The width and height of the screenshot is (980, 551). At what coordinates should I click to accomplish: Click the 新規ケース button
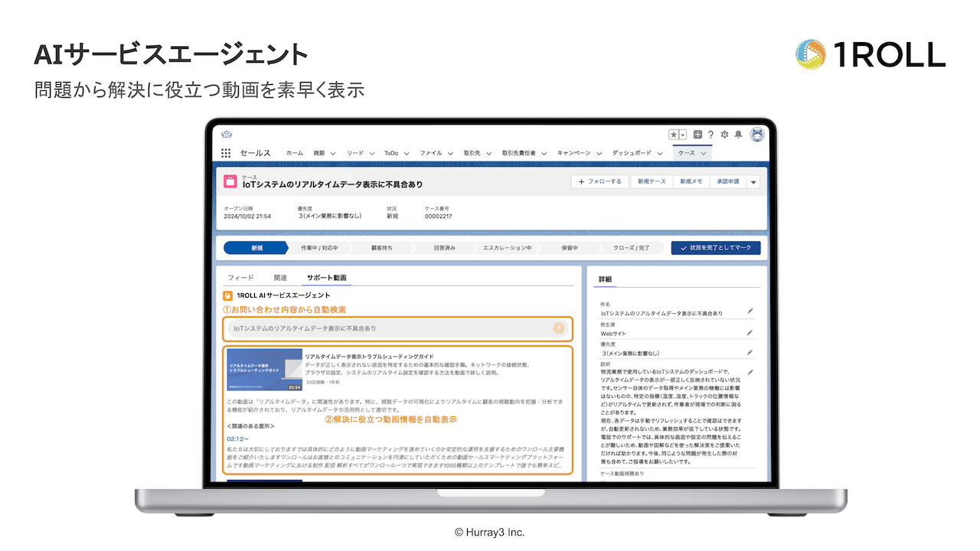pyautogui.click(x=651, y=181)
